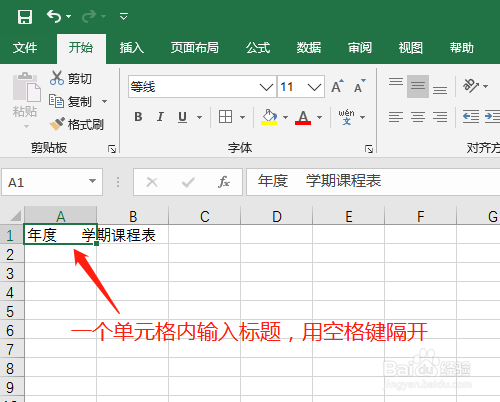Toggle Bold formatting
Image resolution: width=500 pixels, height=402 pixels.
(x=138, y=117)
